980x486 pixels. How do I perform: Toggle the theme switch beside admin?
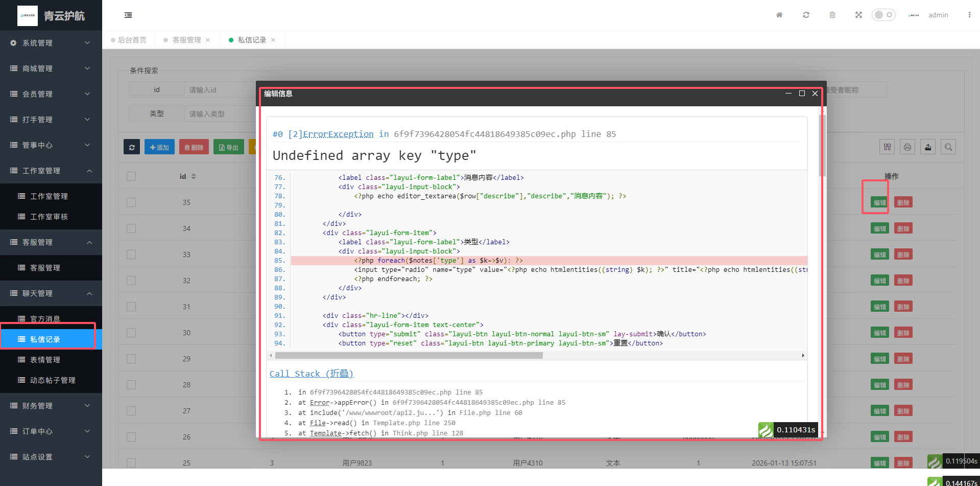click(x=883, y=15)
